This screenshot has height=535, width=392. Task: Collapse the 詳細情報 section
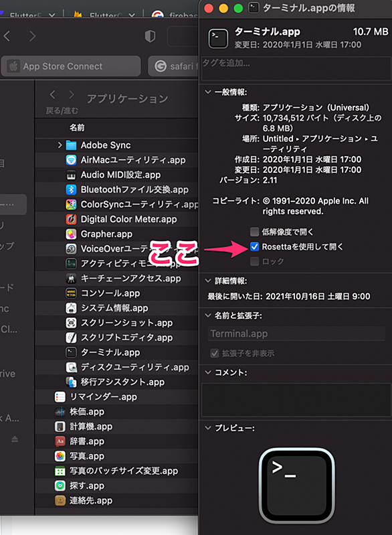pos(207,281)
